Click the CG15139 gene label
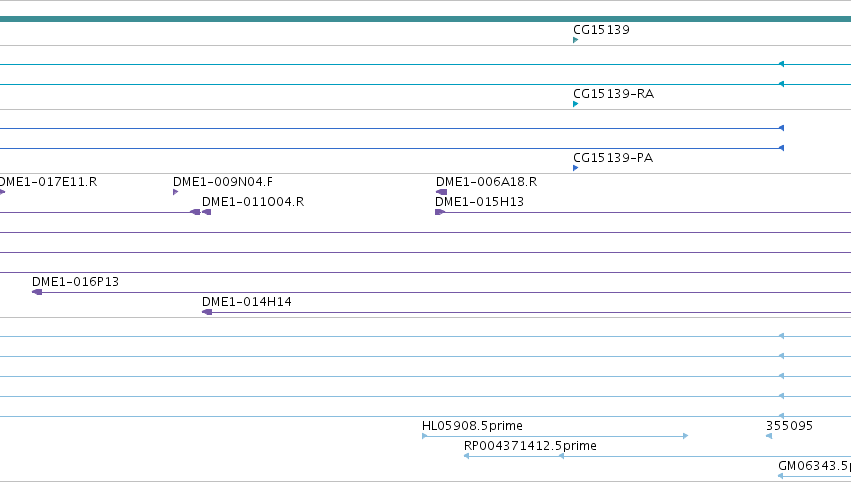The width and height of the screenshot is (851, 482). (601, 30)
